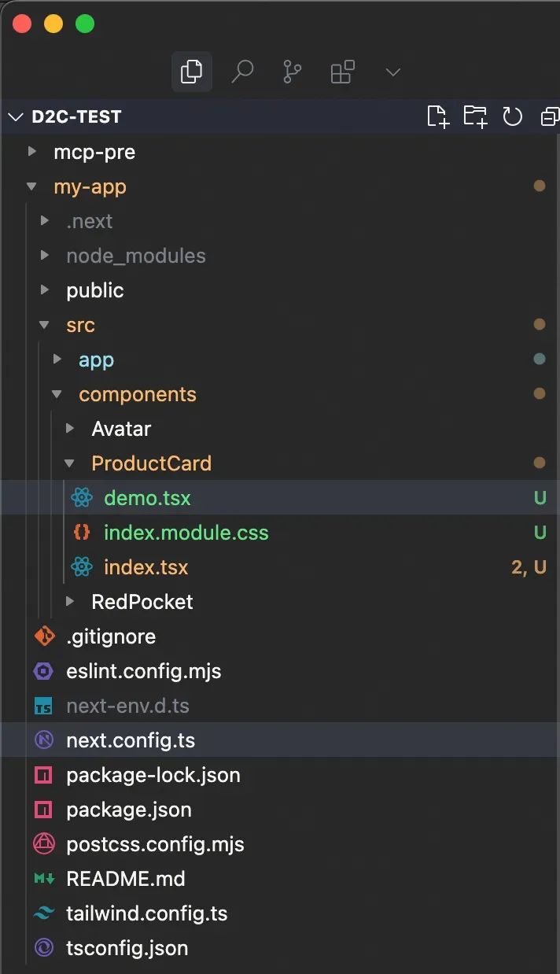Viewport: 560px width, 974px height.
Task: Select the next.config.ts file
Action: point(131,740)
